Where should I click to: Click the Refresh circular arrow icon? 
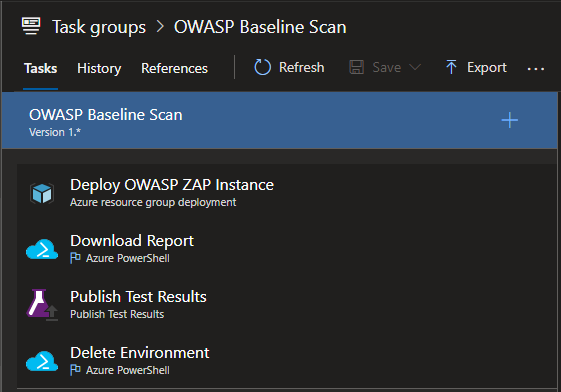click(263, 67)
